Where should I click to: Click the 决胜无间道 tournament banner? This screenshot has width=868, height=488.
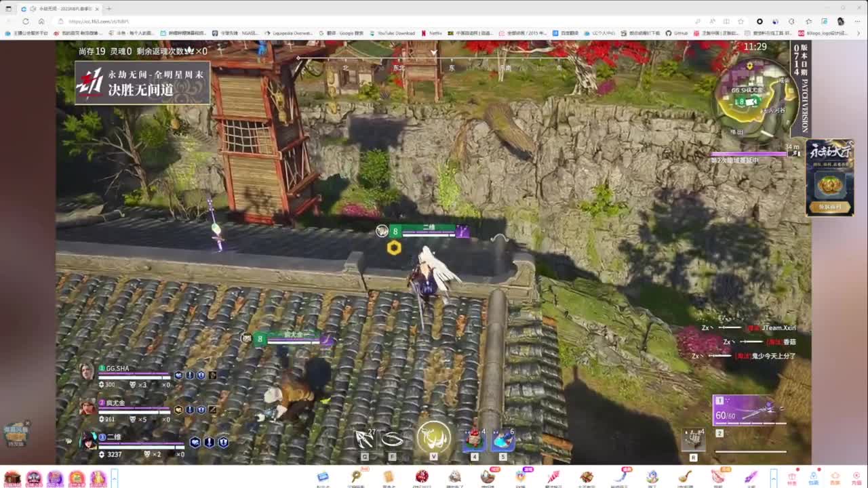pyautogui.click(x=142, y=83)
